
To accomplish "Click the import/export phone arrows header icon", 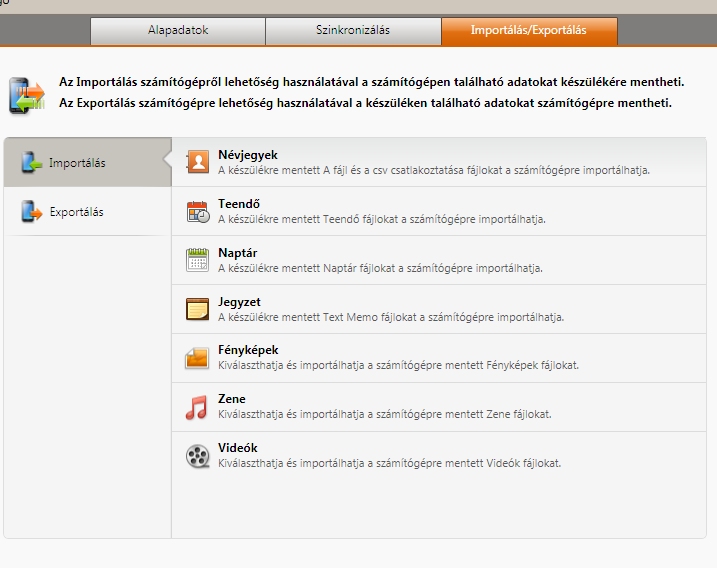I will [27, 95].
